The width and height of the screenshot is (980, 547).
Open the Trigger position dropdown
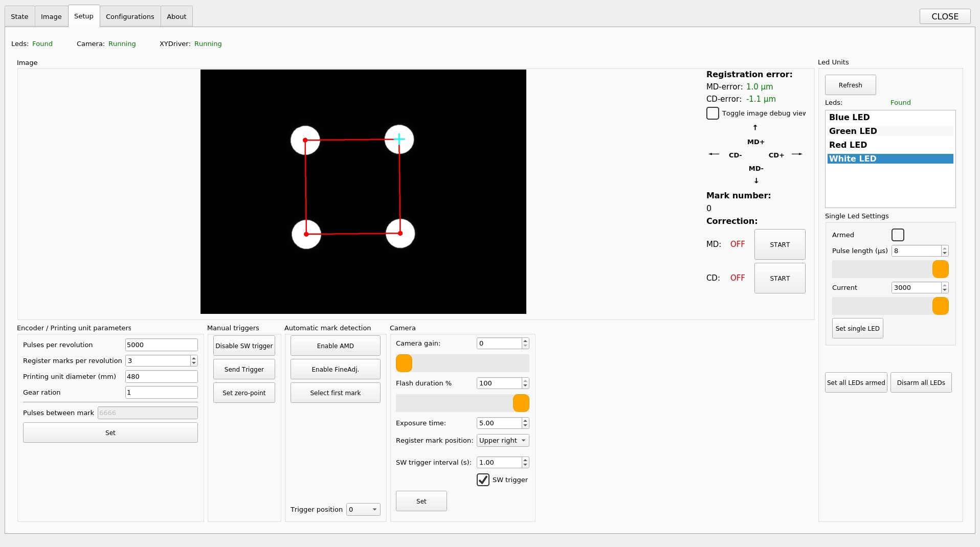(363, 510)
